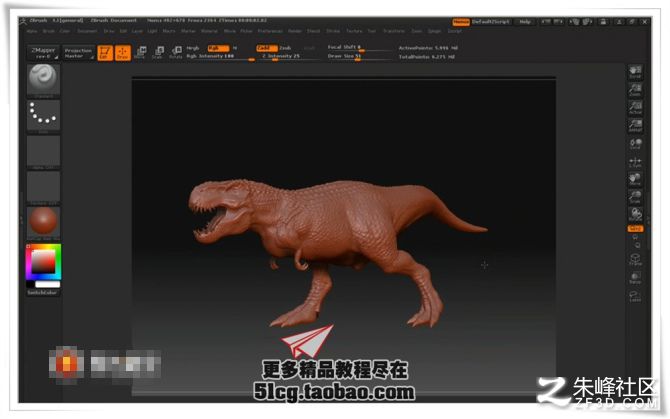
Task: Toggle Local transformations icon
Action: point(635,144)
